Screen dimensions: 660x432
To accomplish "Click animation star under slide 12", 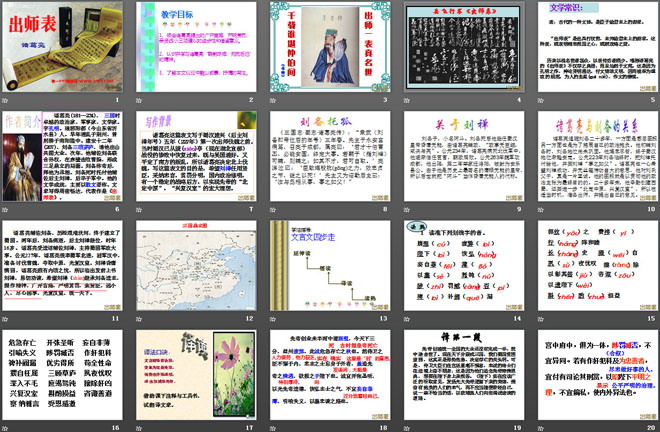I will (x=139, y=319).
